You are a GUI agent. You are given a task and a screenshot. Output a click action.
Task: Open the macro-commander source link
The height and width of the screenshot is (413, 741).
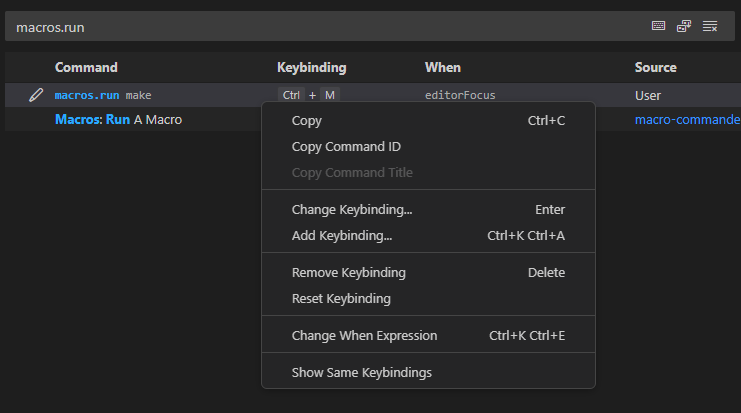tap(687, 120)
